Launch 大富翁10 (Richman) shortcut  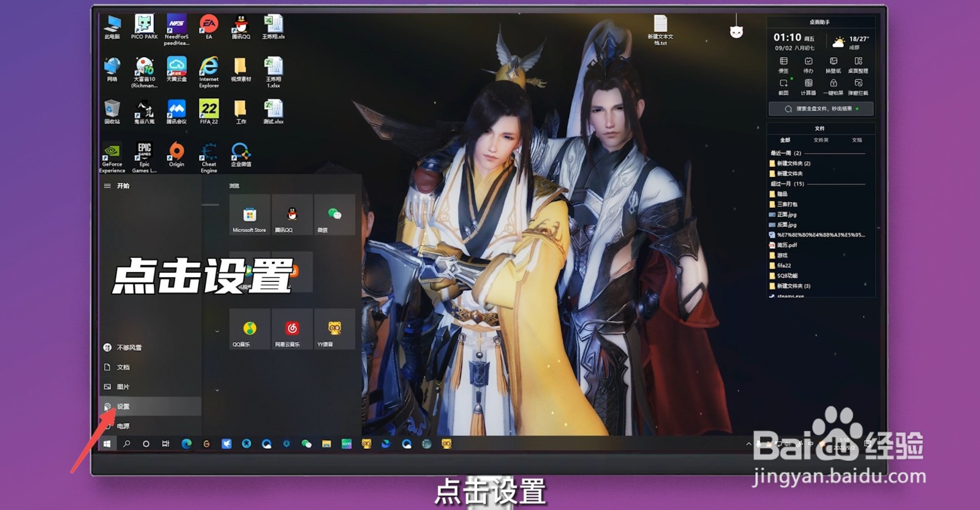click(144, 72)
